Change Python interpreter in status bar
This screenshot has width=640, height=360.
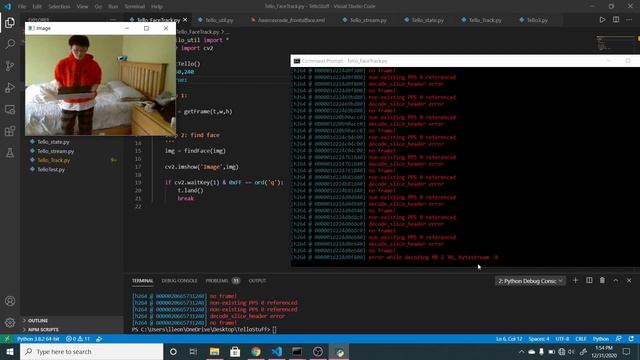point(38,339)
